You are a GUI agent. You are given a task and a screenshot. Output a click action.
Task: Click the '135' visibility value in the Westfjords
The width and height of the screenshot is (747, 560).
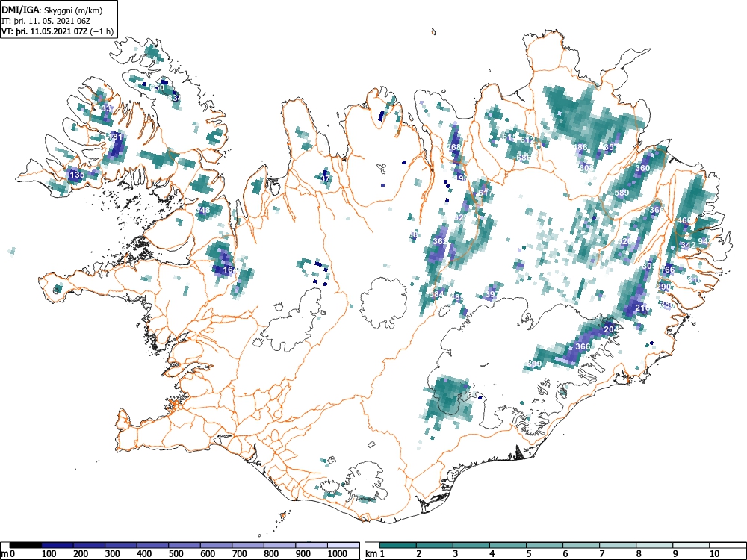click(77, 175)
